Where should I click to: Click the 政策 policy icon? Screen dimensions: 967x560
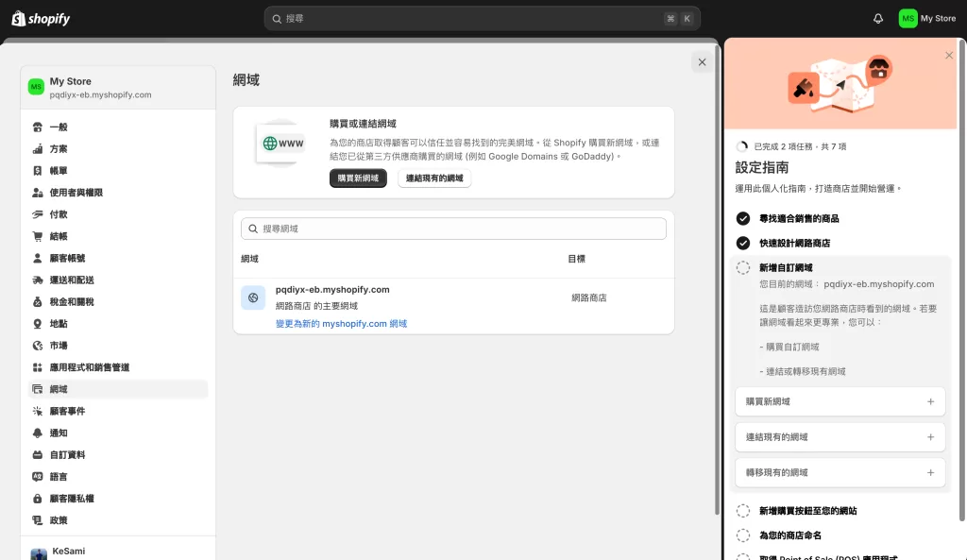point(38,520)
